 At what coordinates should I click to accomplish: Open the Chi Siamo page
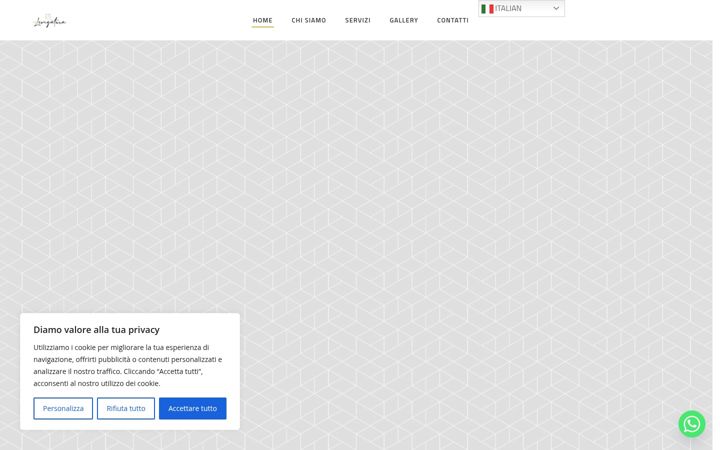309,20
